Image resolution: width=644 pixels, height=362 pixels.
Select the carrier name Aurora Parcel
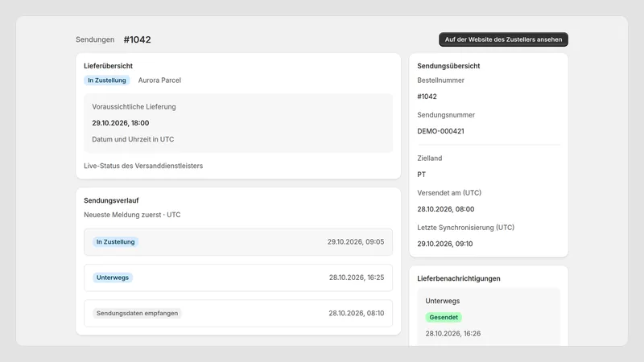[x=159, y=80]
